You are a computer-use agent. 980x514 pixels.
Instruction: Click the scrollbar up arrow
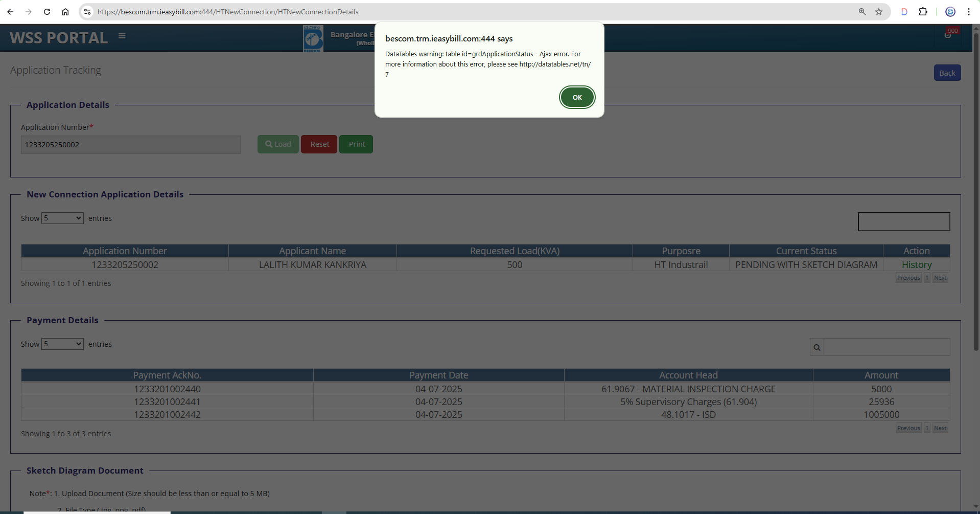[976, 28]
